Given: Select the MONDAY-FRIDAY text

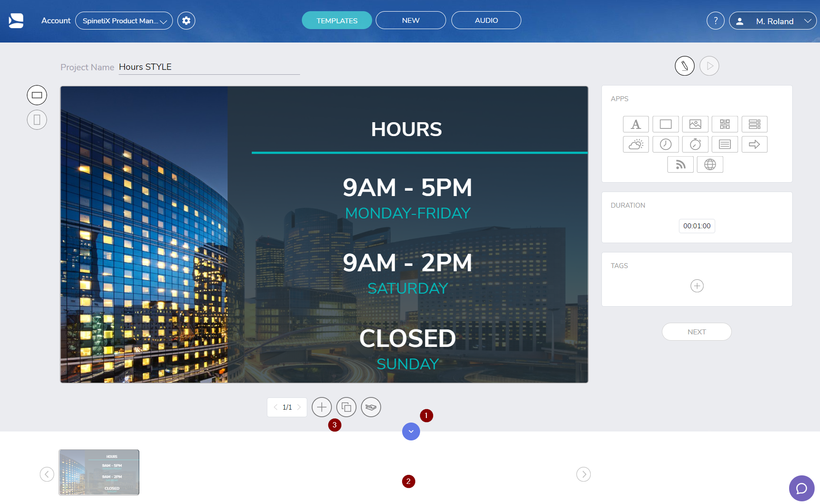Looking at the screenshot, I should (408, 213).
